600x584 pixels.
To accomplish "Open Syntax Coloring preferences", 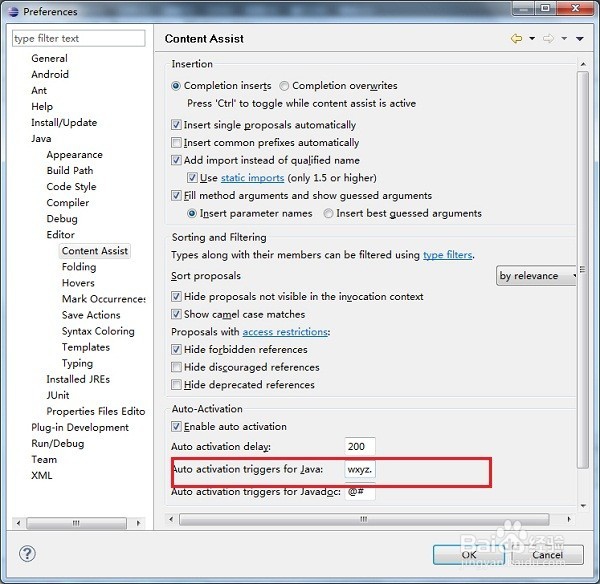I will coord(98,331).
